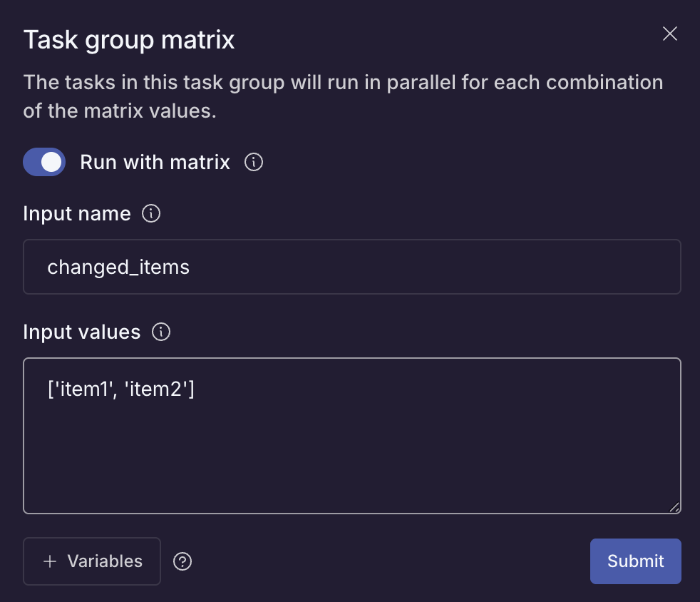Image resolution: width=700 pixels, height=602 pixels.
Task: Submit the task group matrix settings
Action: click(635, 561)
